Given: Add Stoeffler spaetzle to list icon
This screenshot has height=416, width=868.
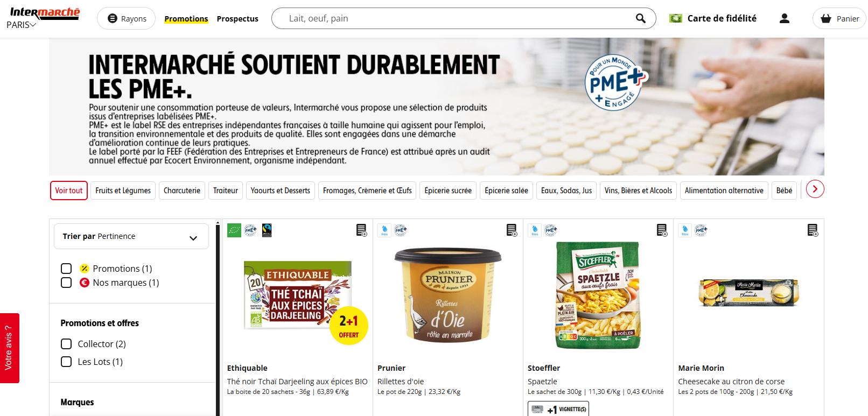Looking at the screenshot, I should (x=662, y=230).
